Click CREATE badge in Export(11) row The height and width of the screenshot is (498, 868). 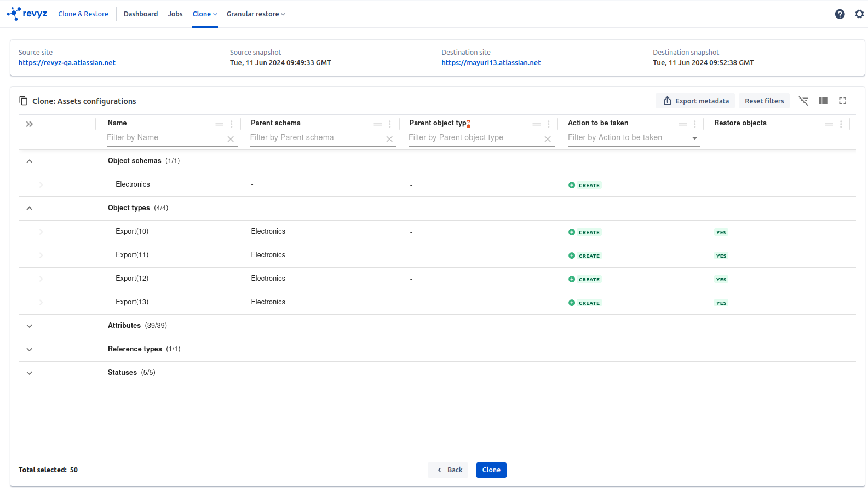589,256
